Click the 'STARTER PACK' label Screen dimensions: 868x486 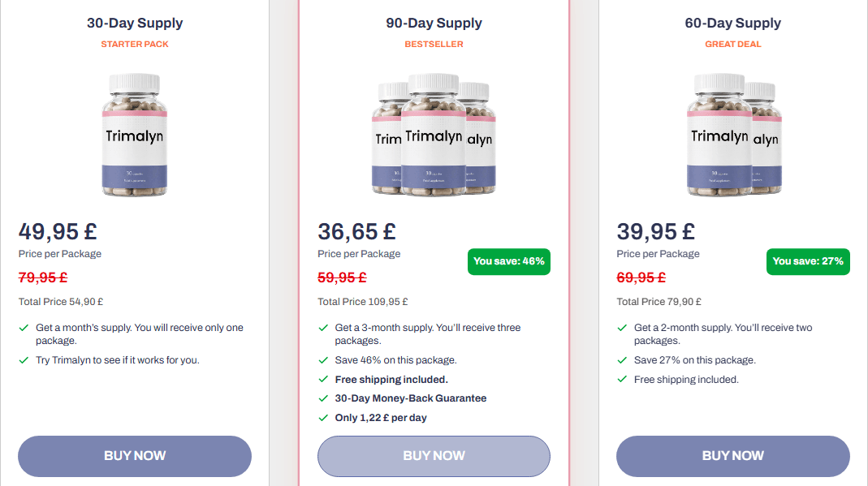(x=135, y=45)
